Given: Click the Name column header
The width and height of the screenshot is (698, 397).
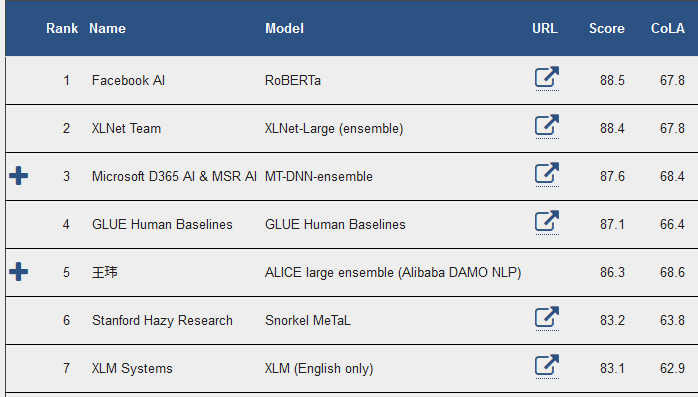Looking at the screenshot, I should 107,28.
